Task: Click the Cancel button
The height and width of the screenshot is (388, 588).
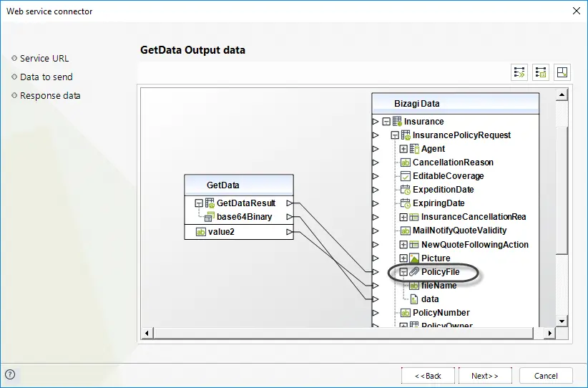Action: click(x=546, y=376)
